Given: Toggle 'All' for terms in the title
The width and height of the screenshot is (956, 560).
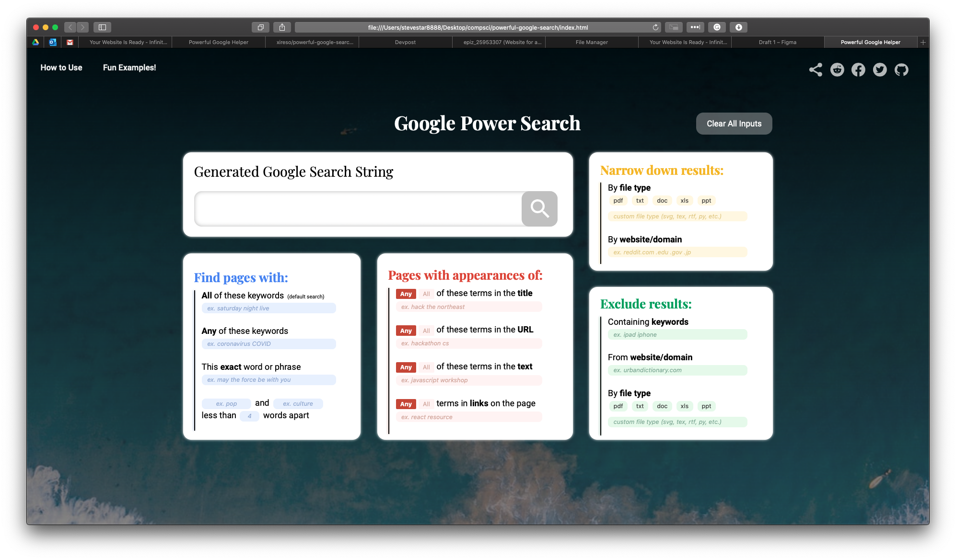Looking at the screenshot, I should coord(426,294).
